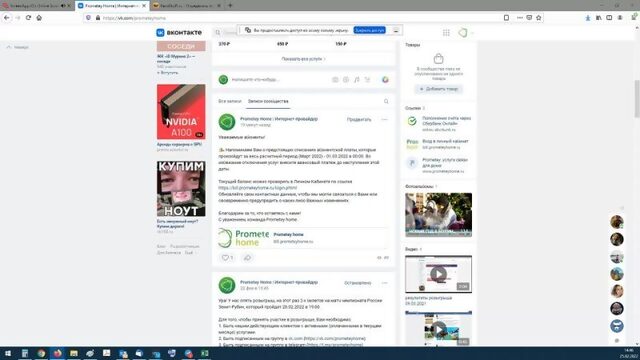Click the 'Наверх' back-to-top link
This screenshot has height=360, width=640.
(18, 47)
